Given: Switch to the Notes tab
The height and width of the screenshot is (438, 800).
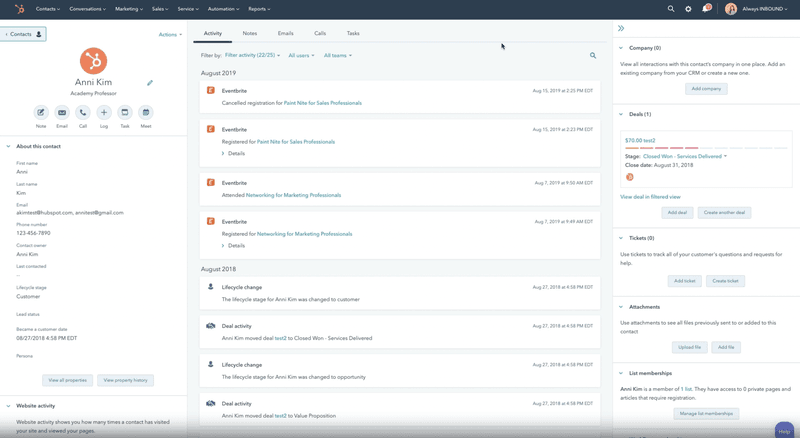Looking at the screenshot, I should point(249,33).
